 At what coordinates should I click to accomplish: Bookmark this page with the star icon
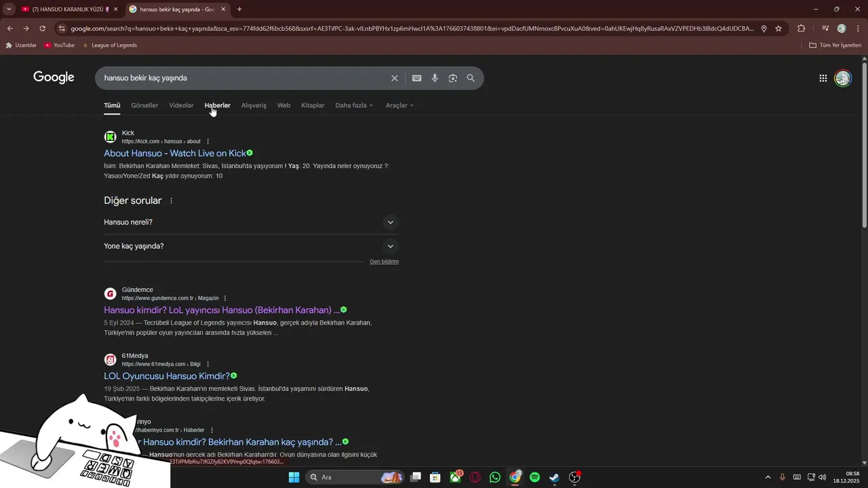(778, 28)
